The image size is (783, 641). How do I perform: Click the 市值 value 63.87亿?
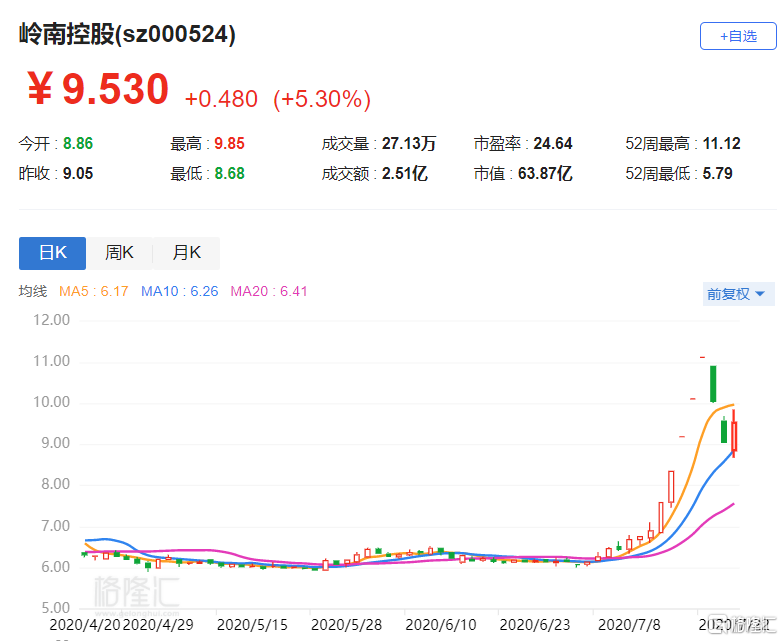click(545, 174)
